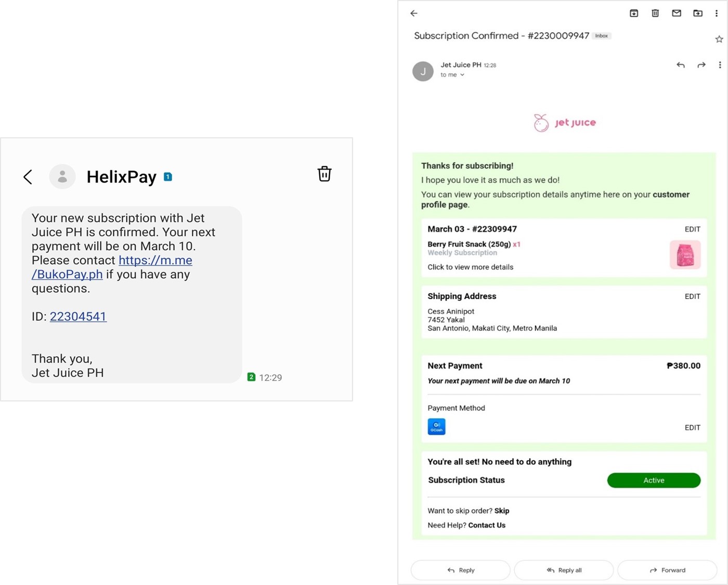The width and height of the screenshot is (728, 585).
Task: Mark the email as unread
Action: coord(677,13)
